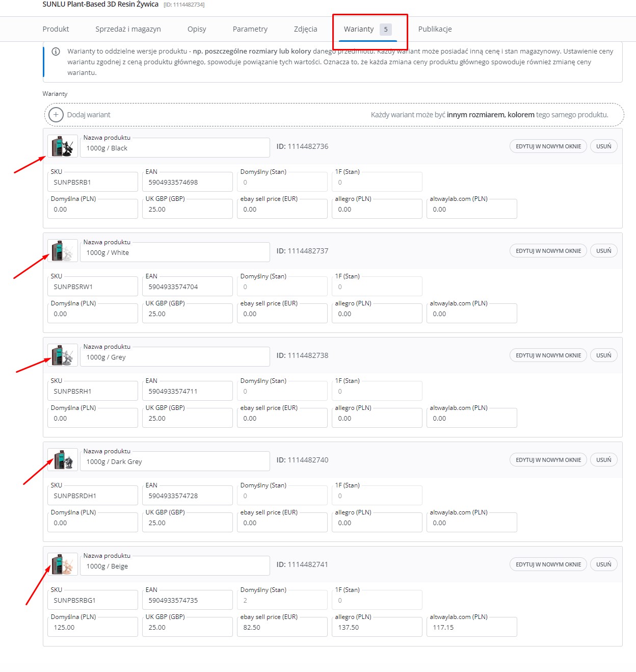Open the Parametry tab
This screenshot has height=672, width=636.
(250, 29)
